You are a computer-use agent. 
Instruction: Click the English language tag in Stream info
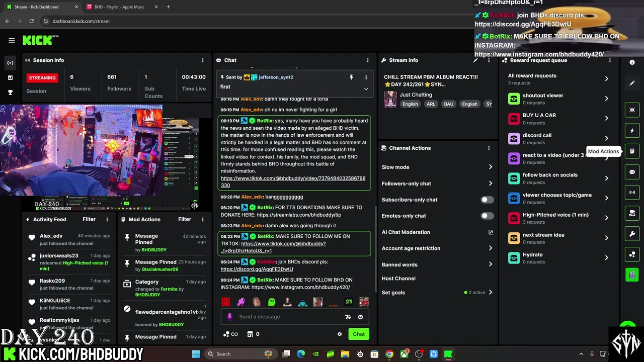[x=410, y=104]
